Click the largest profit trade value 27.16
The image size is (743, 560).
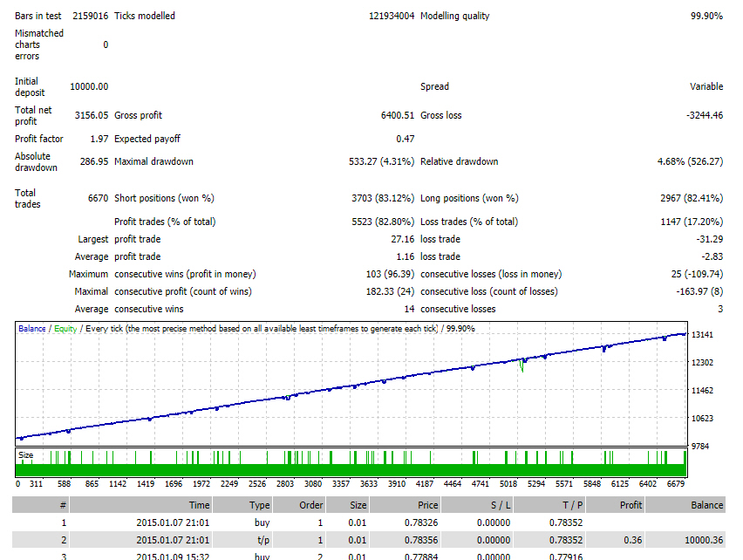point(403,239)
